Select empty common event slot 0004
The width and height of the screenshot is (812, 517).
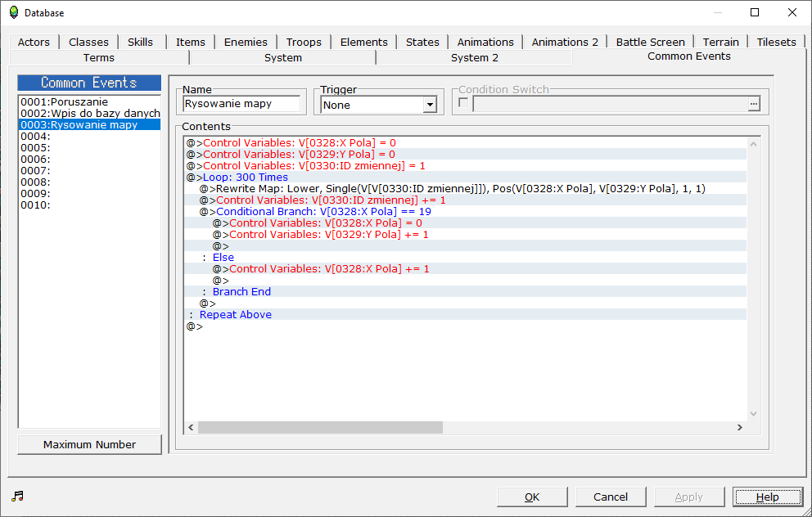(x=89, y=136)
